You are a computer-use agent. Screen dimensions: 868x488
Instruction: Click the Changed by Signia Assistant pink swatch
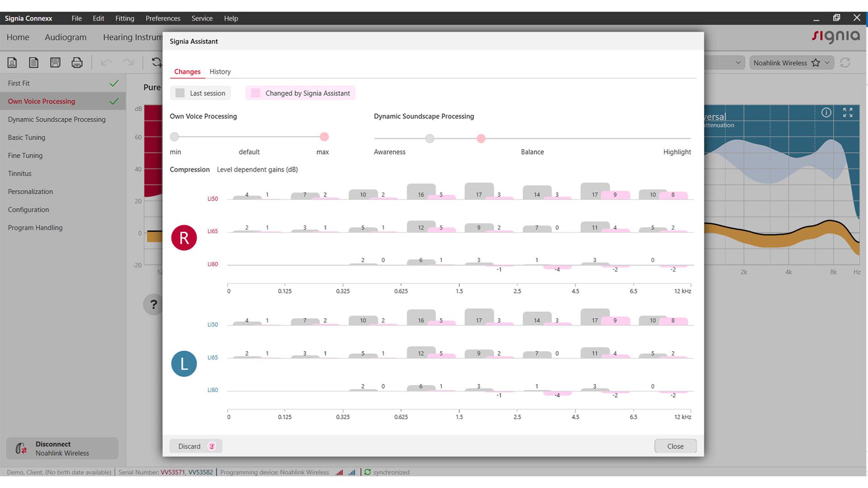pos(255,93)
